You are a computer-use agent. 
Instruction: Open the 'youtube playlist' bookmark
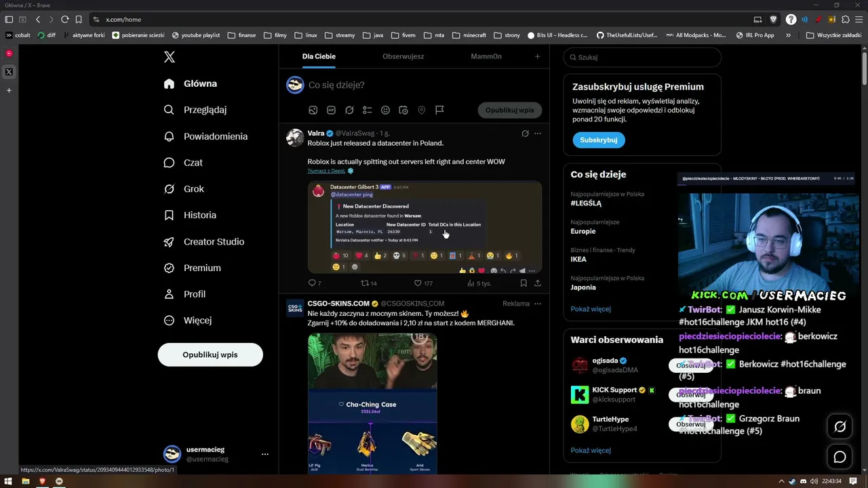pyautogui.click(x=196, y=35)
